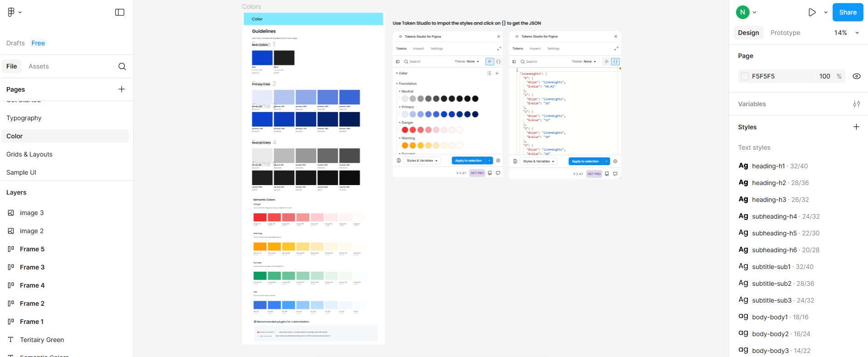Viewport: 868px width, 357px height.
Task: Open presentation options dropdown chevron
Action: coord(826,12)
